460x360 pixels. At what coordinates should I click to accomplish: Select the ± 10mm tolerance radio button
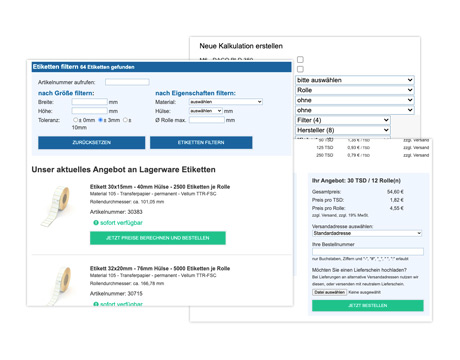(125, 120)
